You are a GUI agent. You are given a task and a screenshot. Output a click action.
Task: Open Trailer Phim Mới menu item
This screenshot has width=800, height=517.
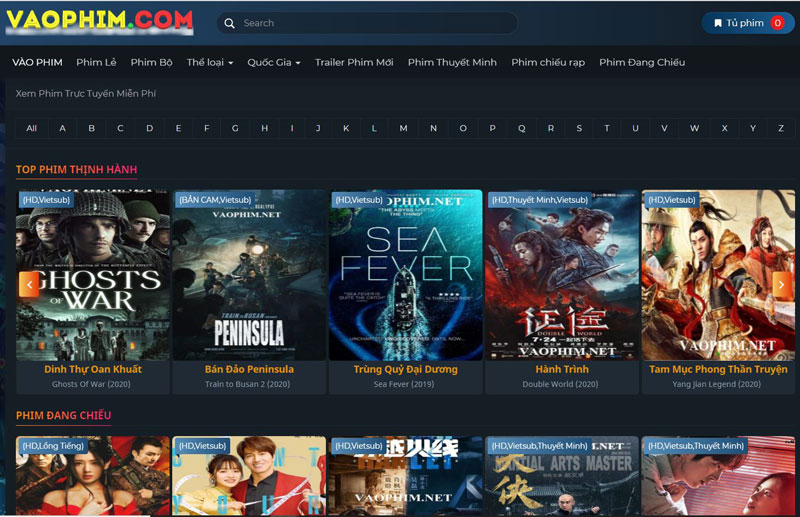click(x=354, y=62)
